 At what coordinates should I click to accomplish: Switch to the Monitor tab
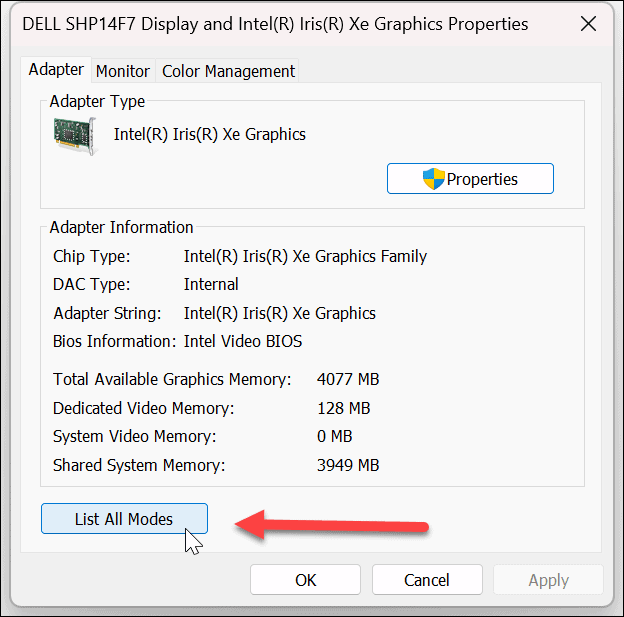click(123, 71)
